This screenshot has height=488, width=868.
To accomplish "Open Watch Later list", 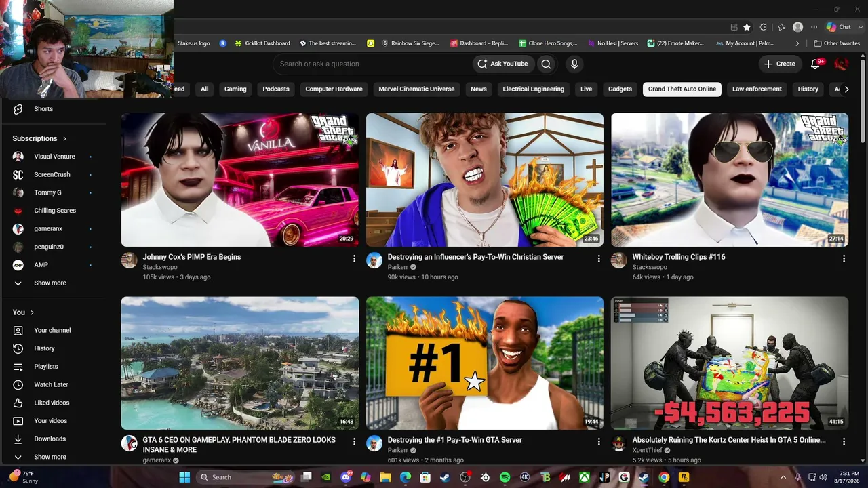I will tap(51, 385).
